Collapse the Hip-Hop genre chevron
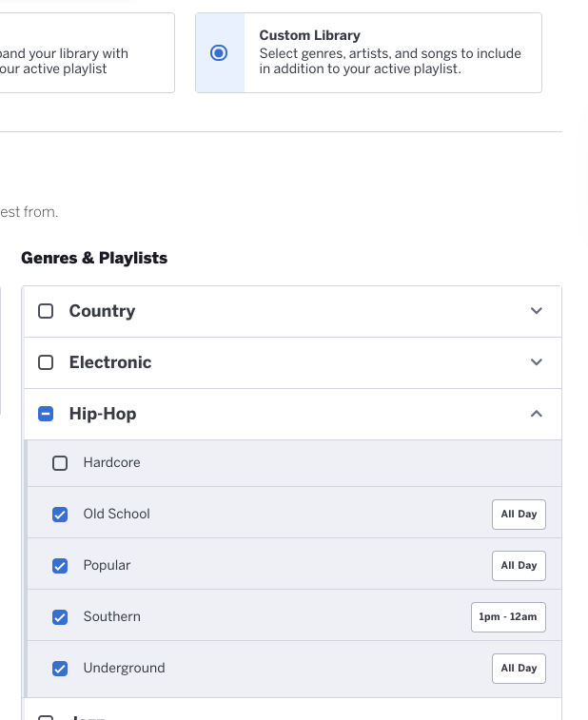The height and width of the screenshot is (720, 588). (x=536, y=414)
